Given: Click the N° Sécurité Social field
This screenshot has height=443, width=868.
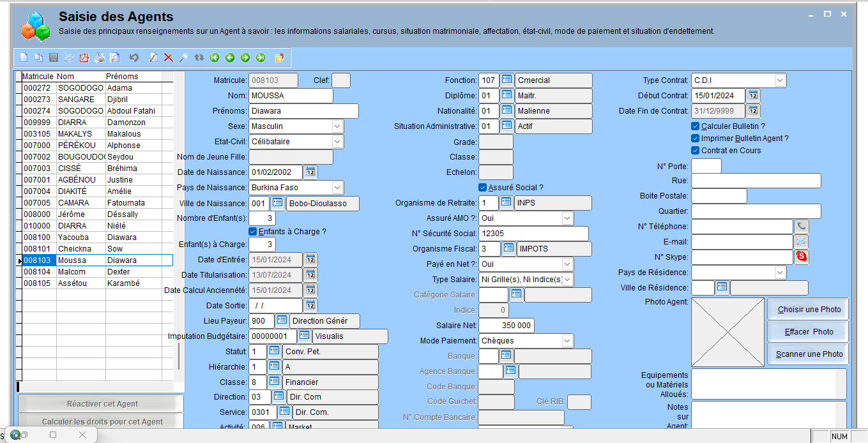Looking at the screenshot, I should tap(533, 234).
